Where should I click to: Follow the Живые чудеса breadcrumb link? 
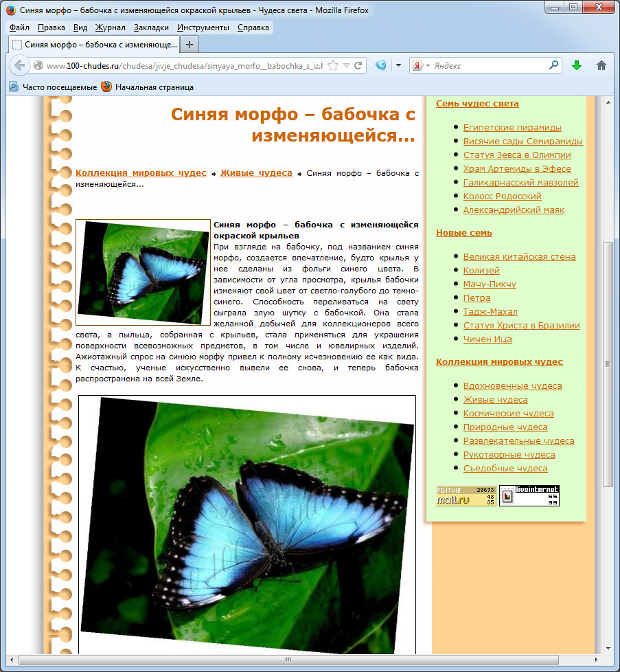point(256,173)
